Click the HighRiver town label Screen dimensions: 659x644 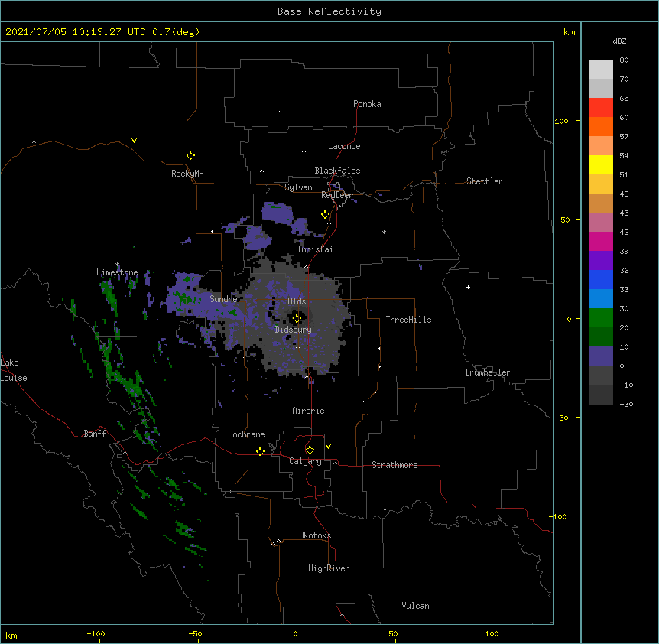click(329, 568)
